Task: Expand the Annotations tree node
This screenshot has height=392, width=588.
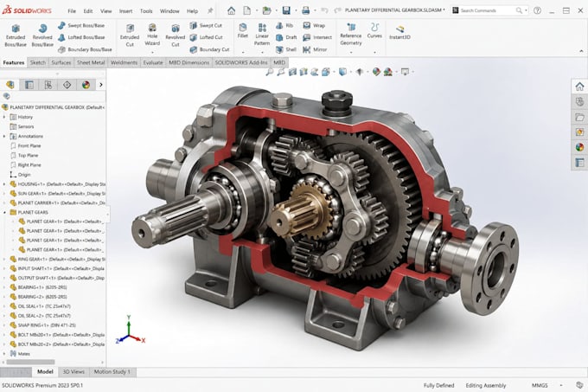Action: tap(4, 136)
